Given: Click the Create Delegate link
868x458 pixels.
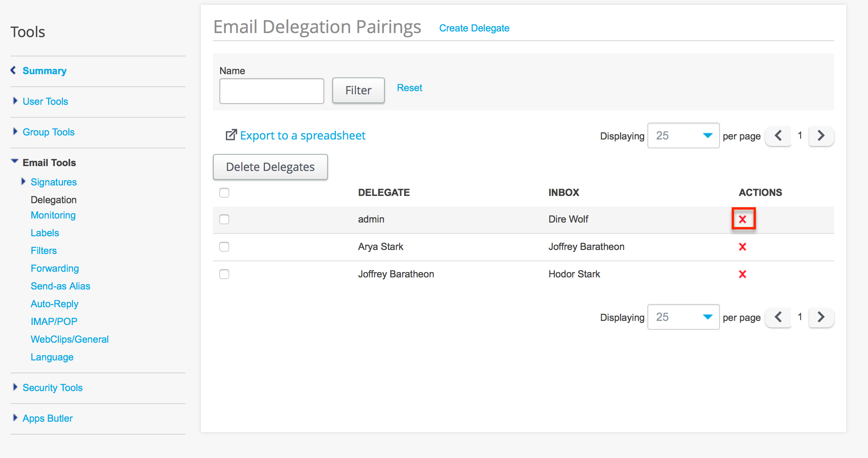Looking at the screenshot, I should tap(474, 28).
